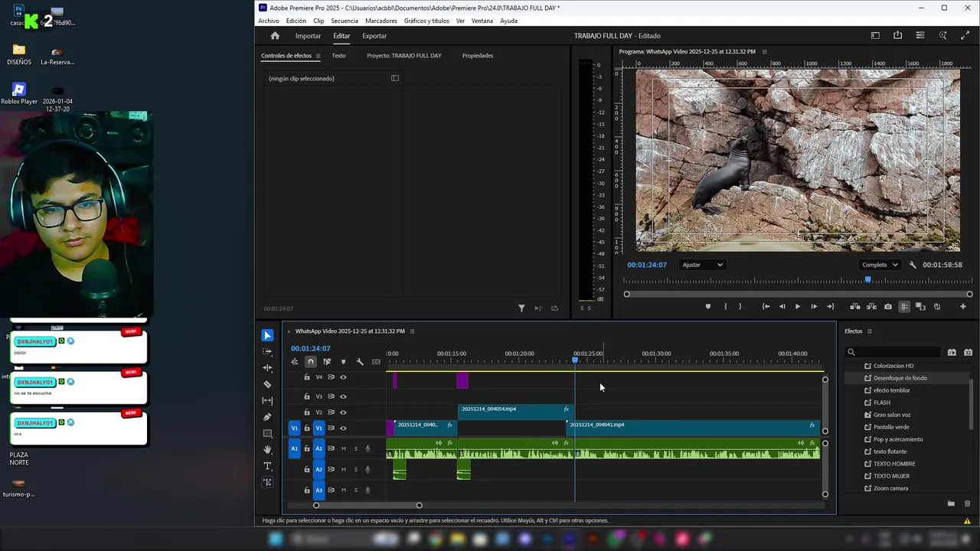Select the Pantalla verde effect preset
Screen dimensions: 980x551
(891, 427)
